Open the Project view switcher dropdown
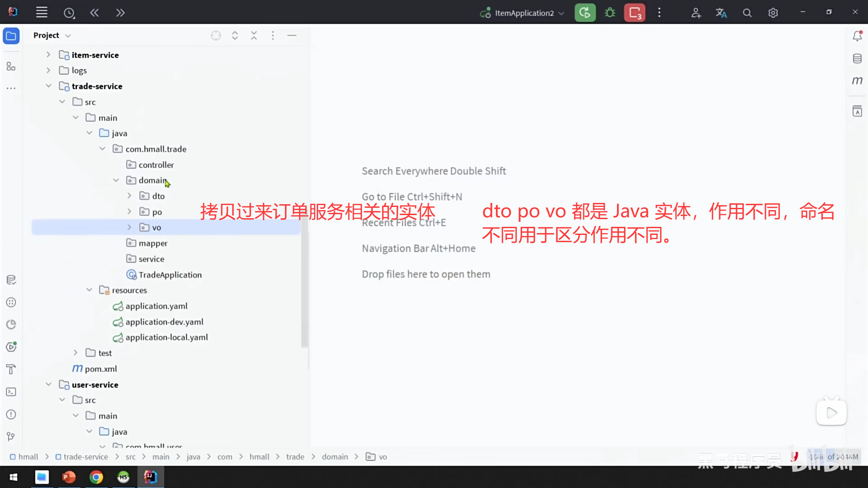This screenshot has width=868, height=488. coord(68,35)
